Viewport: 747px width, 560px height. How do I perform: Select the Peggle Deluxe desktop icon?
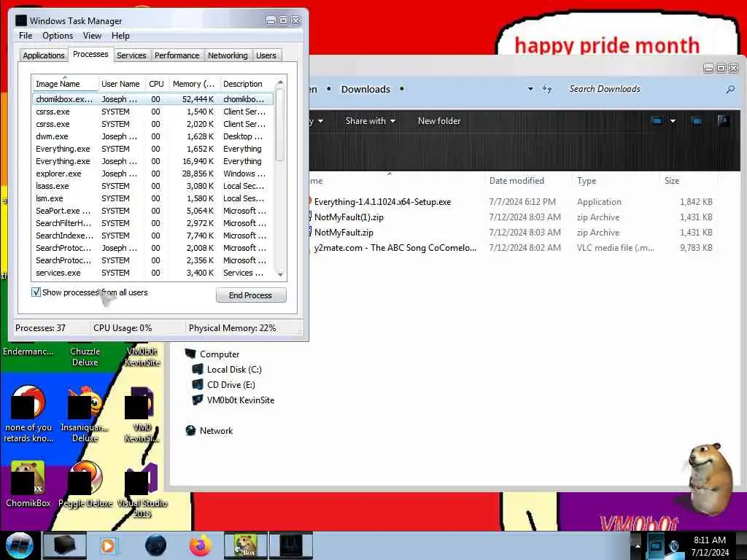85,484
